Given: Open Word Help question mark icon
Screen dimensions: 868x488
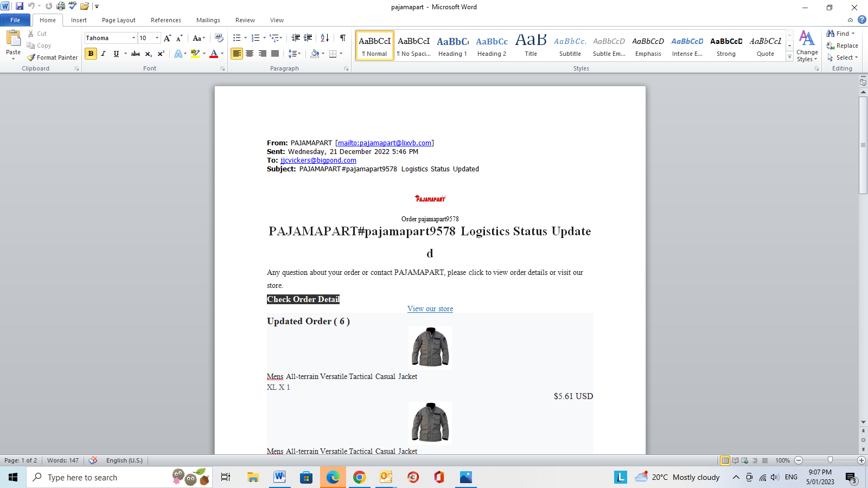Looking at the screenshot, I should [x=861, y=20].
